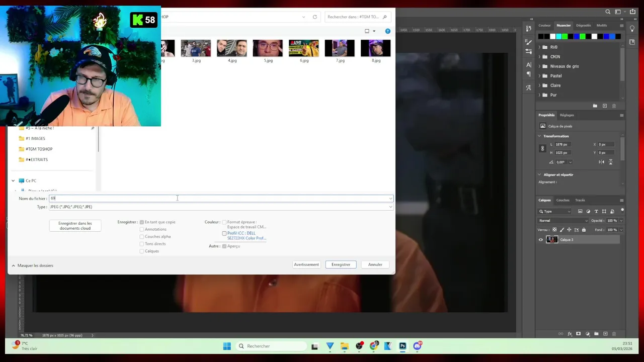The image size is (644, 362).
Task: Open the Libraries panel icon
Action: [x=632, y=42]
